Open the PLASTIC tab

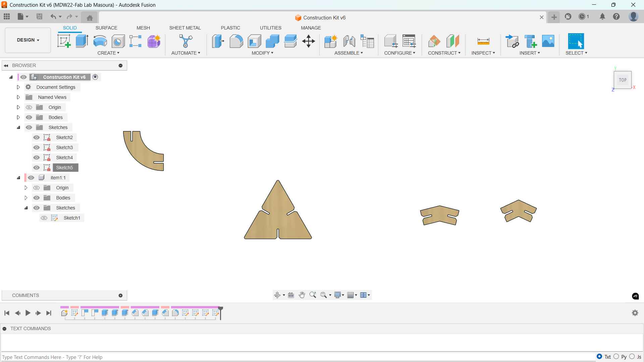(x=230, y=28)
